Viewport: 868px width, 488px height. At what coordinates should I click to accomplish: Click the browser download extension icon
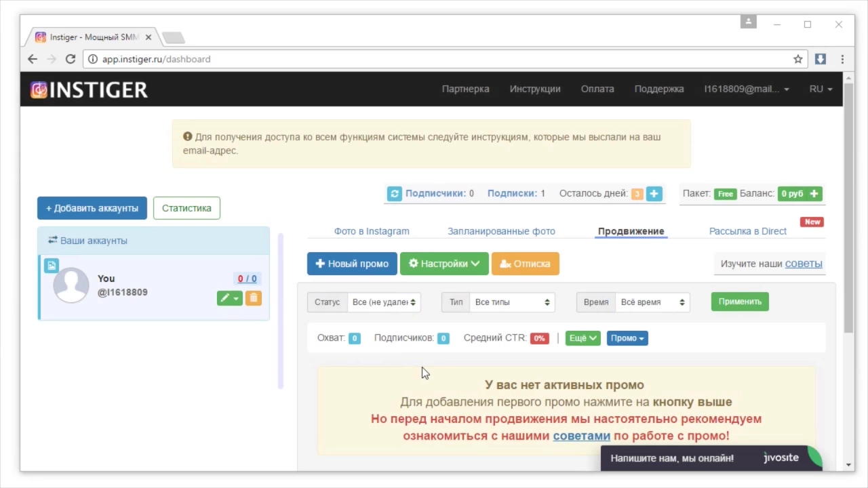[820, 59]
